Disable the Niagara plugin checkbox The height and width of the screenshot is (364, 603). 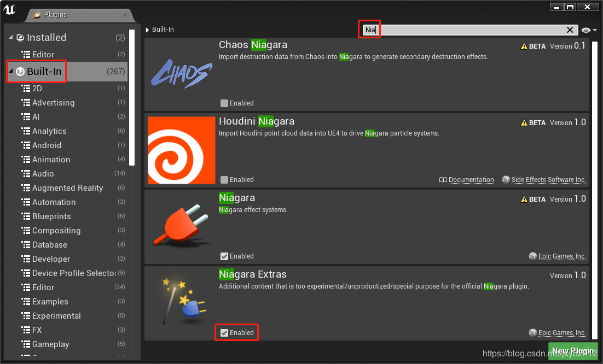click(x=224, y=256)
